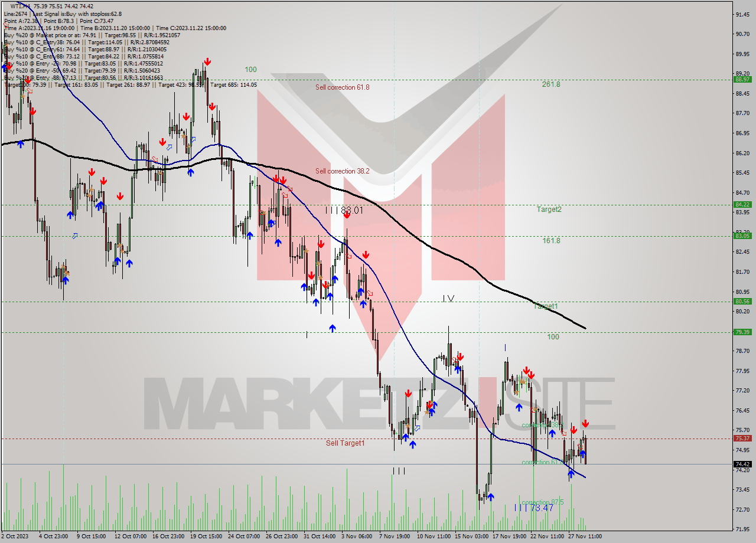Click the green '100' label beside the 19 Oct peak
The image size is (756, 543).
[x=251, y=70]
